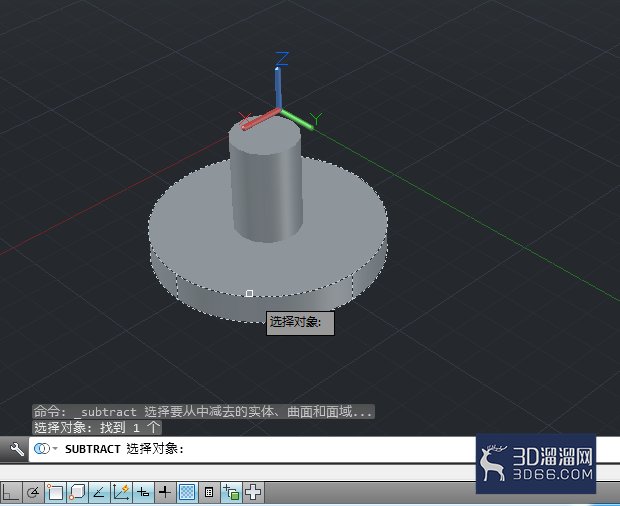Click the '找到 1 个' history line
The image size is (620, 506).
point(97,427)
